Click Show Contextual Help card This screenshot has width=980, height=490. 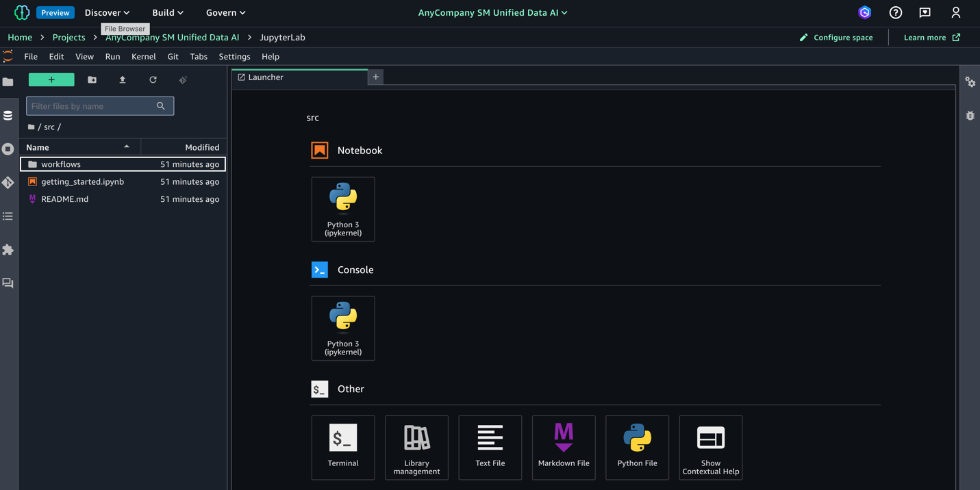(x=711, y=448)
